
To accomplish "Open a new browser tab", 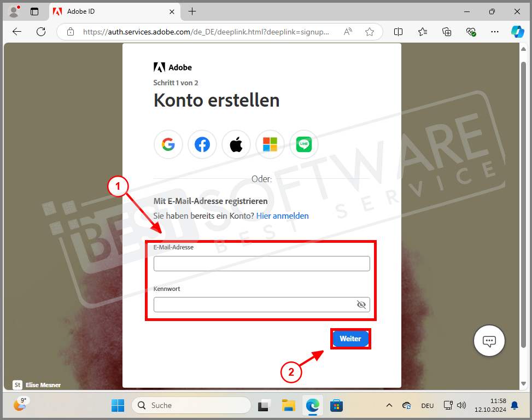I will 192,11.
